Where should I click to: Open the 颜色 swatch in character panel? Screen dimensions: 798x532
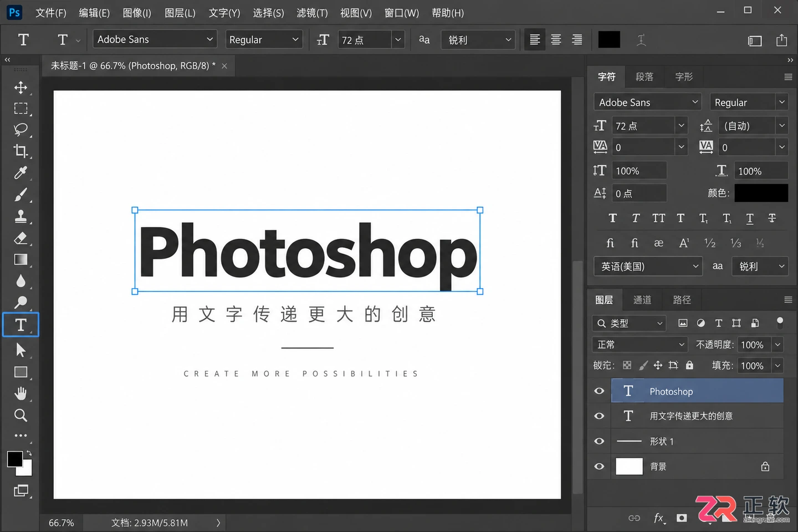point(761,193)
